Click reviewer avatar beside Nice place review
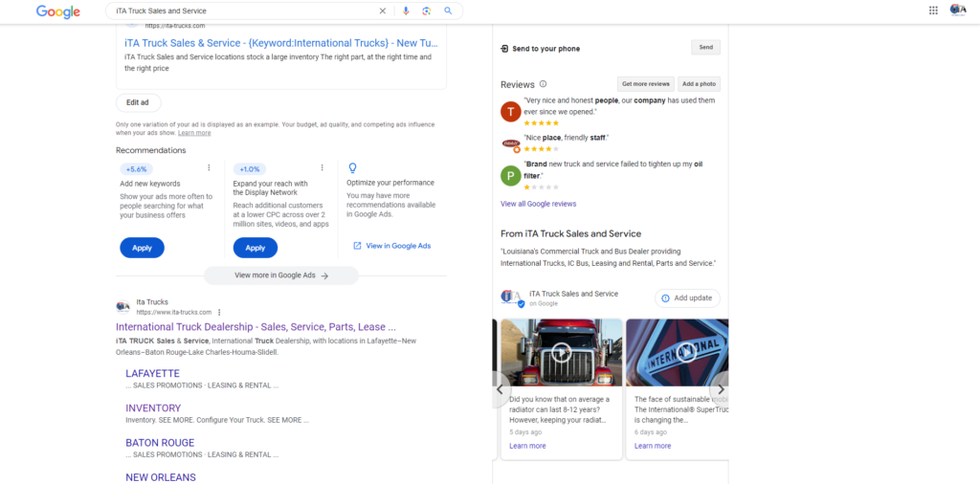Viewport: 980px width, 484px height. click(x=511, y=144)
